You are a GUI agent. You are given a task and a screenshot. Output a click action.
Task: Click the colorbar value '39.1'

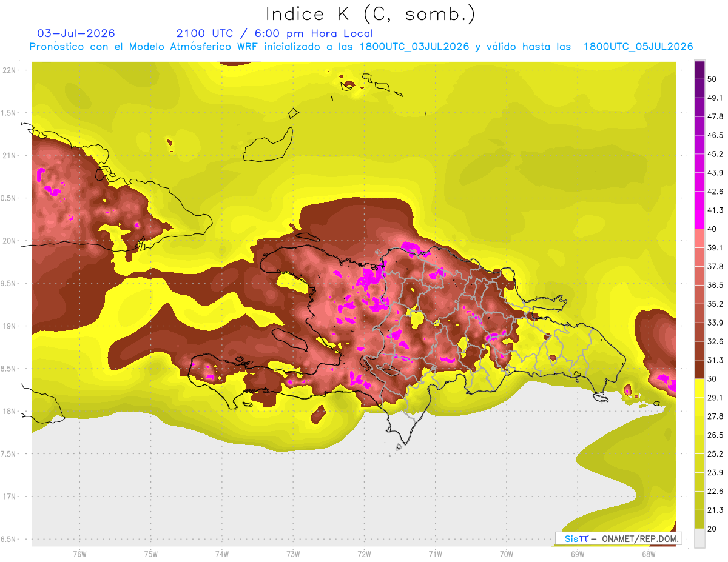pos(715,247)
